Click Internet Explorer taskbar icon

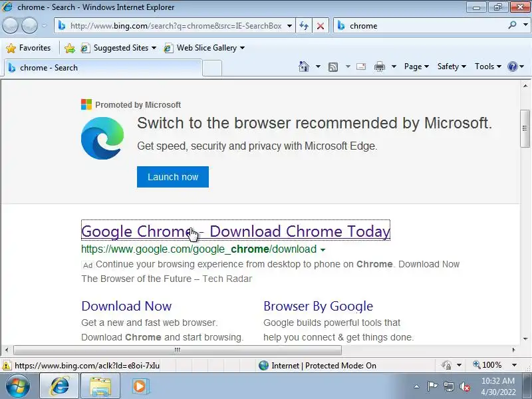59,386
